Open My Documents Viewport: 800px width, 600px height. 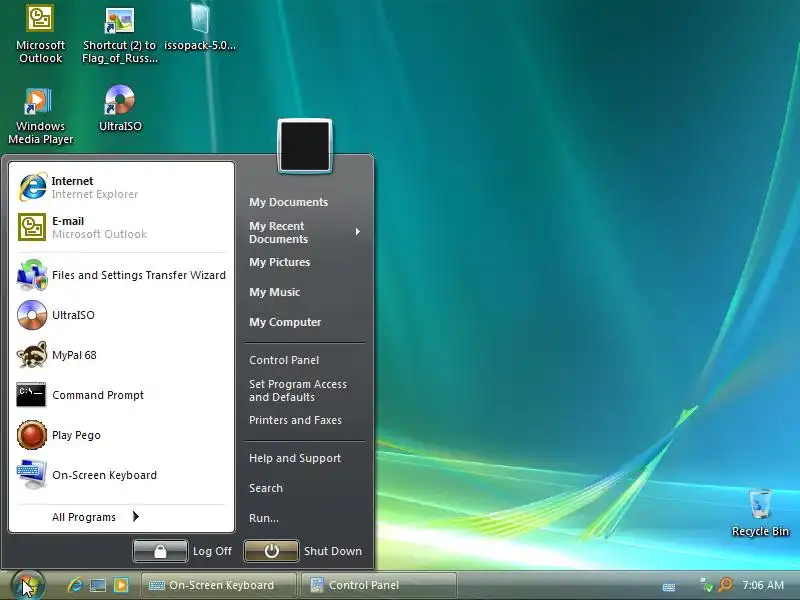(x=289, y=202)
